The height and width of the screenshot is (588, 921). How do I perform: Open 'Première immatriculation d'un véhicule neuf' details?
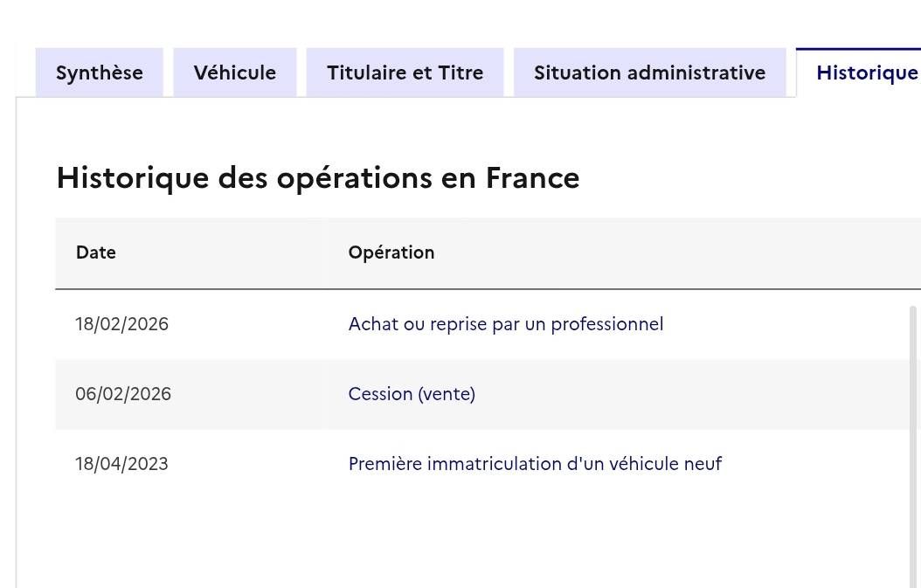[x=536, y=463]
